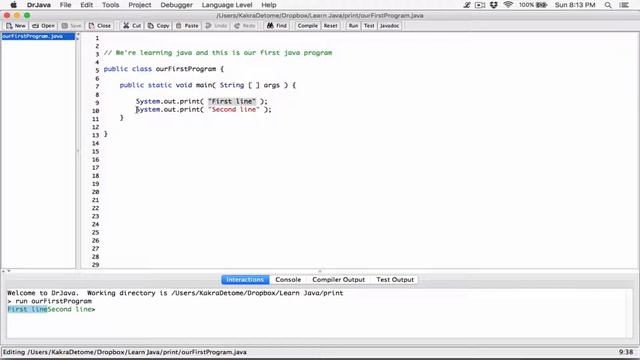Select ourFirstProgram.java in the file list

38,36
